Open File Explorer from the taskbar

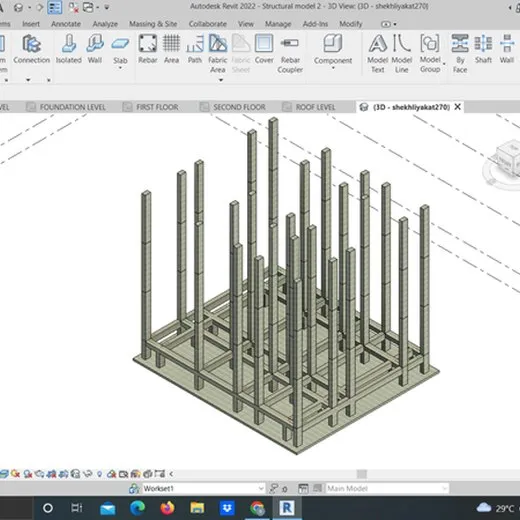pyautogui.click(x=197, y=508)
